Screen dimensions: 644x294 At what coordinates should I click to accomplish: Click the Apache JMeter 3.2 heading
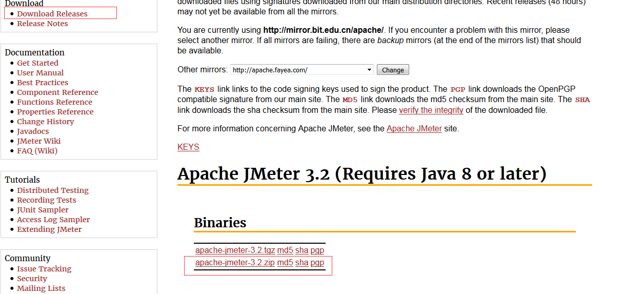click(x=362, y=174)
